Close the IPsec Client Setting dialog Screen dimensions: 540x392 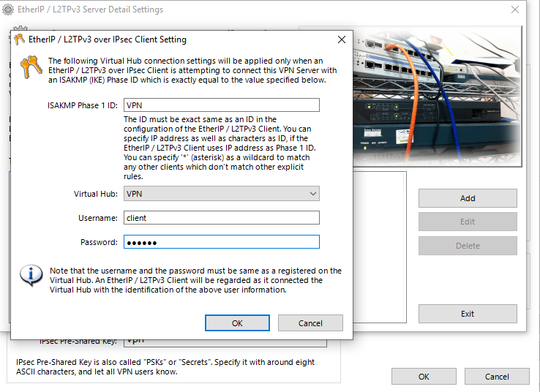(342, 39)
